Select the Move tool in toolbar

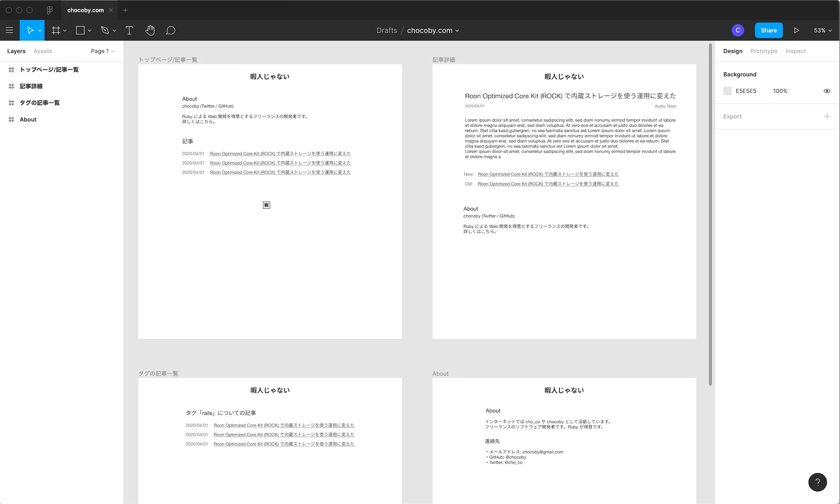coord(30,30)
